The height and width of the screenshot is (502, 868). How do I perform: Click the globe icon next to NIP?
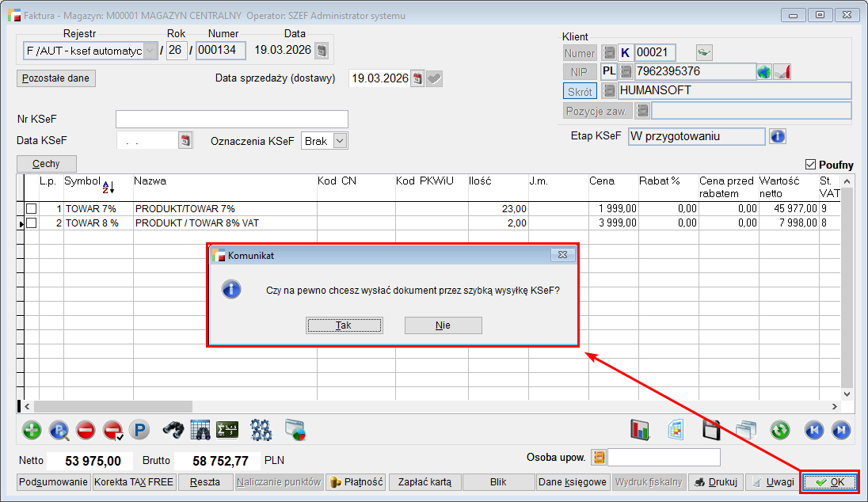(764, 72)
